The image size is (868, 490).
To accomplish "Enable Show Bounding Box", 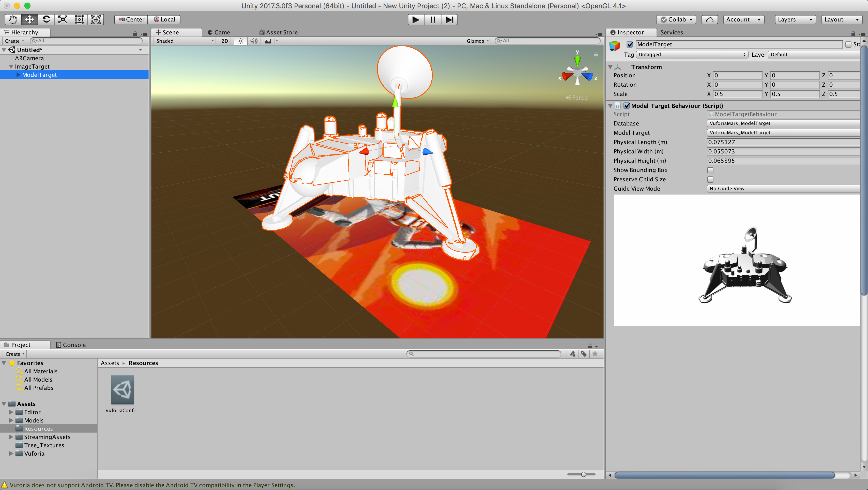I will 710,170.
